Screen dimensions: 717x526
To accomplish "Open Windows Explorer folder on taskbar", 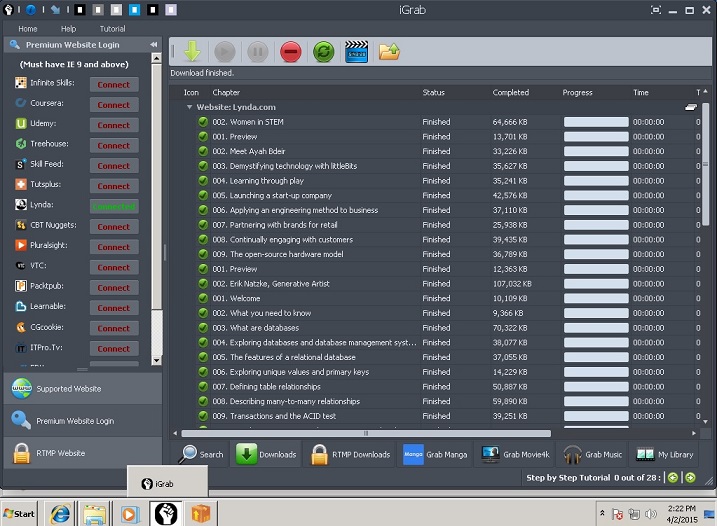I will click(x=95, y=514).
